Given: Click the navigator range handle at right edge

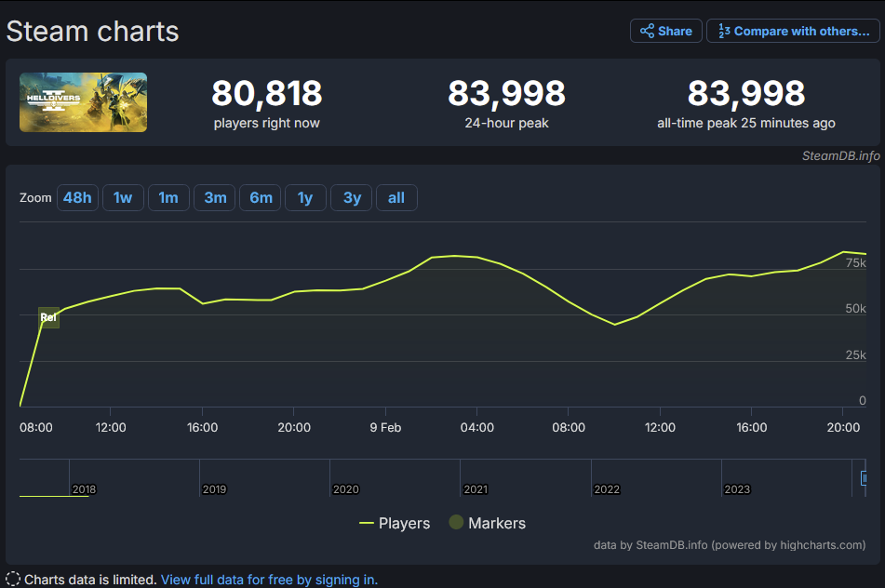Looking at the screenshot, I should 865,476.
